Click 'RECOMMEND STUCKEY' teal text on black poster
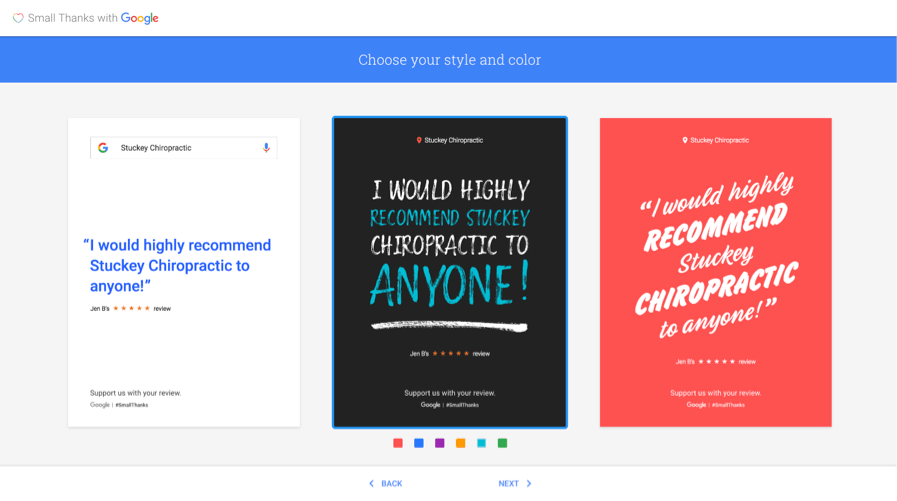The height and width of the screenshot is (501, 897). [x=450, y=218]
